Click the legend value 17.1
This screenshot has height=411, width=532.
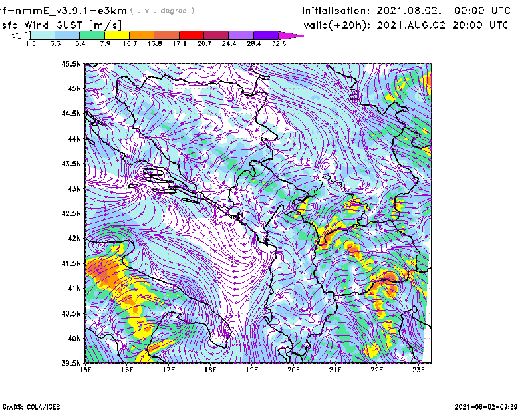(180, 43)
